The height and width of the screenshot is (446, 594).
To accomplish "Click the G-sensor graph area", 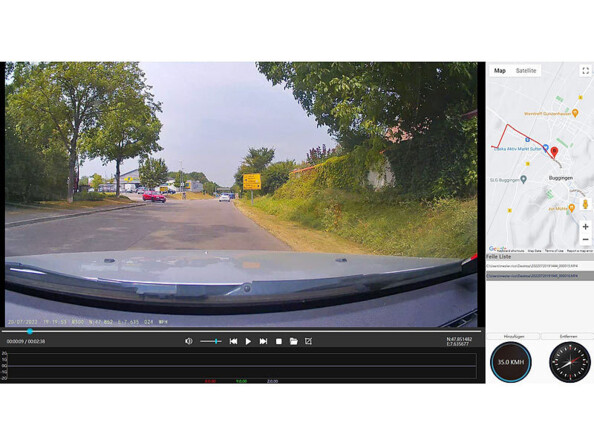I will [x=242, y=366].
